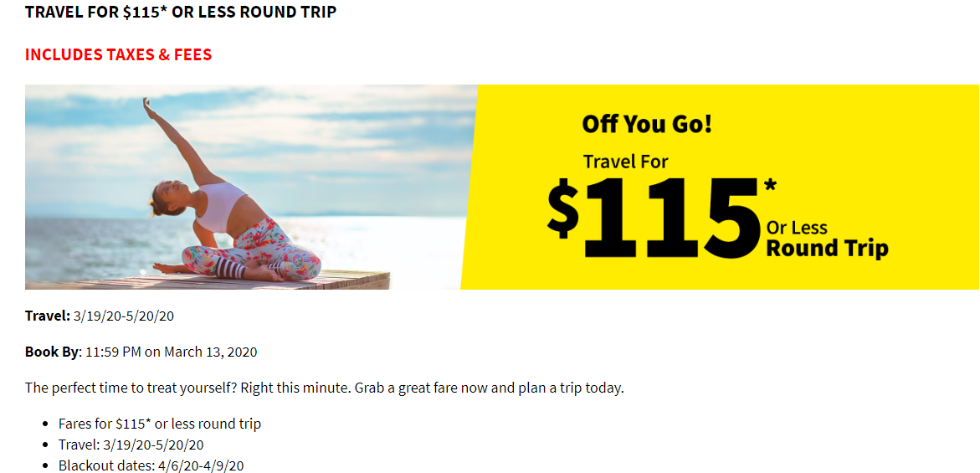Click the bold "Round Trip" banner text

point(827,249)
